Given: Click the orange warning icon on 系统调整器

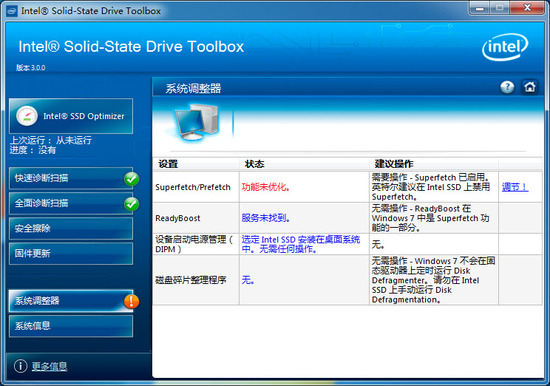Looking at the screenshot, I should coord(132,301).
